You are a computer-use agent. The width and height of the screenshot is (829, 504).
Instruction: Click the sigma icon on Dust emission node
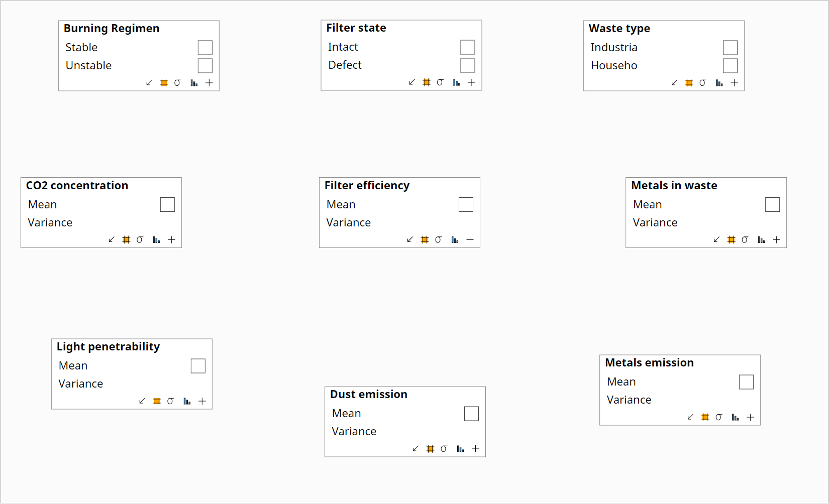pos(444,449)
